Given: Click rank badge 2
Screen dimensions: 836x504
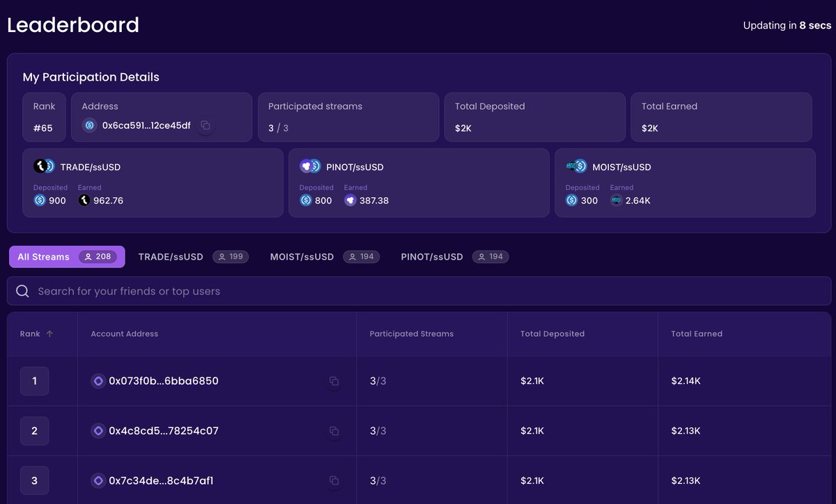Looking at the screenshot, I should pos(35,431).
